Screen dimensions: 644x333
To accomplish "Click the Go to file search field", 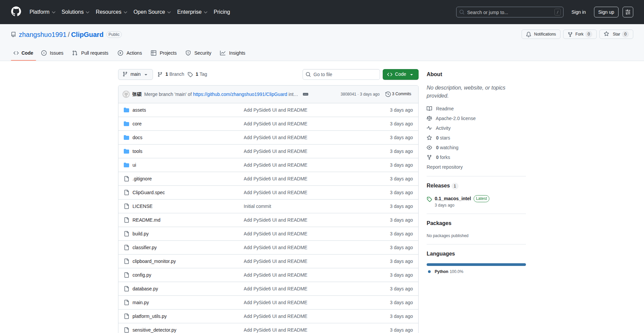I will tap(341, 74).
